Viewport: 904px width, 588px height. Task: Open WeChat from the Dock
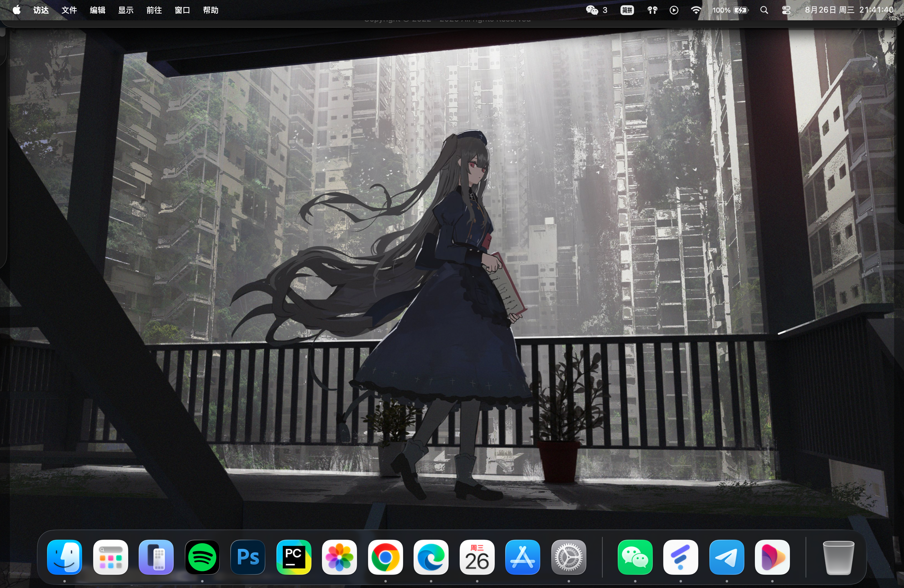[x=635, y=557]
